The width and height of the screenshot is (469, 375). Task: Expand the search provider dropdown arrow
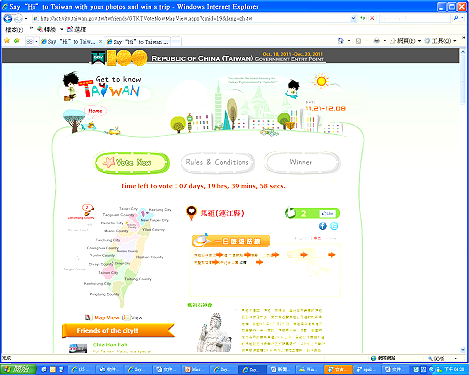point(462,18)
